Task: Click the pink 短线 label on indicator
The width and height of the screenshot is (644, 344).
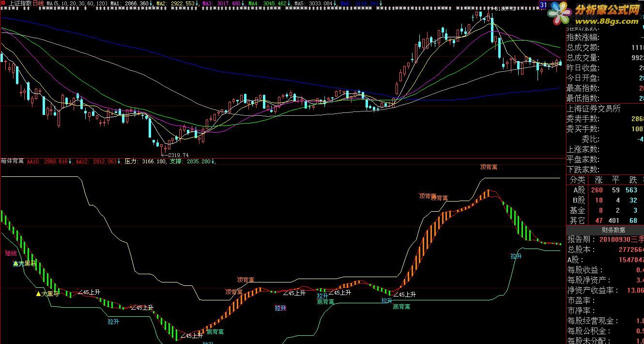Action: click(x=11, y=253)
